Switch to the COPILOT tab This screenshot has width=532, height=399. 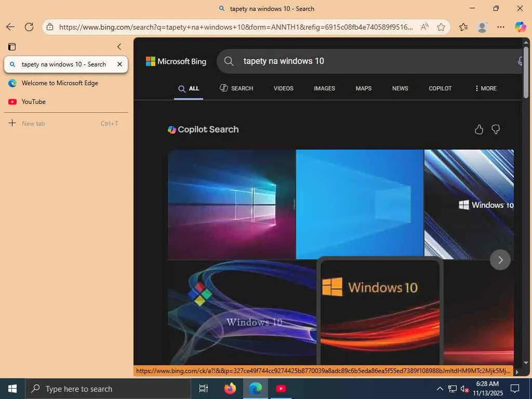441,88
